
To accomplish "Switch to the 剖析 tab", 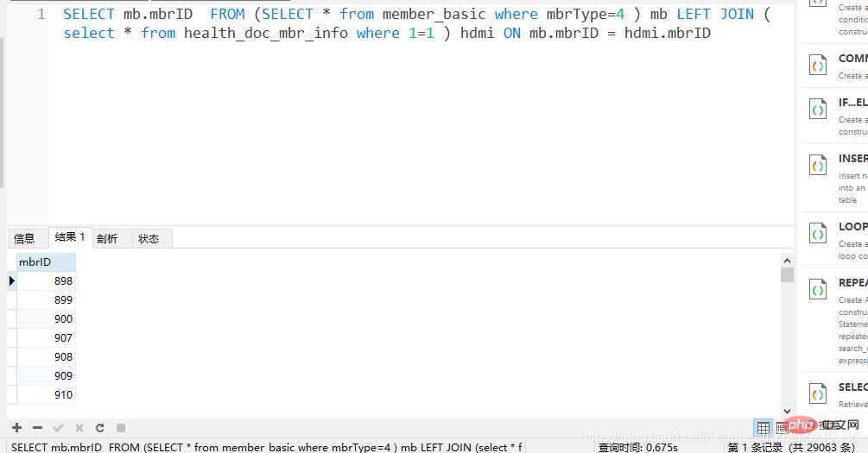I will tap(107, 239).
